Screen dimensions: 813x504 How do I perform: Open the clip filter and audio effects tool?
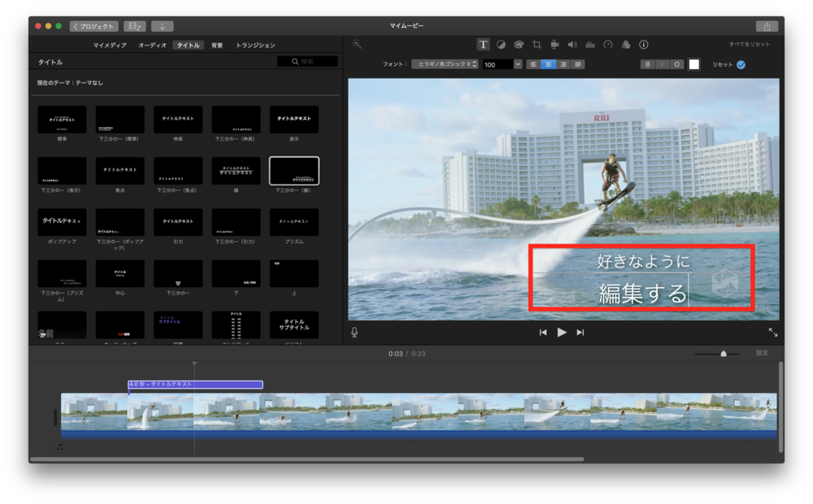coord(626,44)
